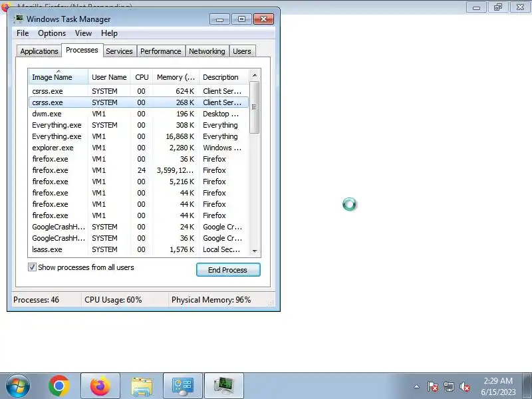Sort by Description column header

pos(224,77)
